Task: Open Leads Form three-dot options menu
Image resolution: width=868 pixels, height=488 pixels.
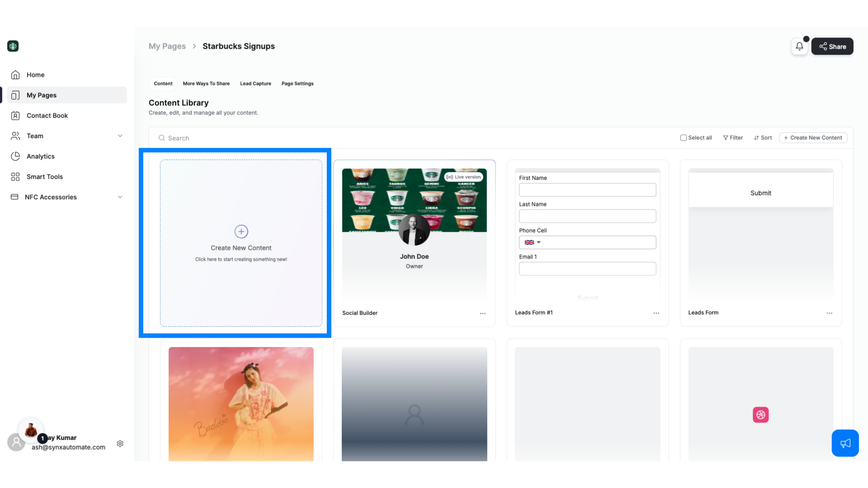Action: pos(829,313)
